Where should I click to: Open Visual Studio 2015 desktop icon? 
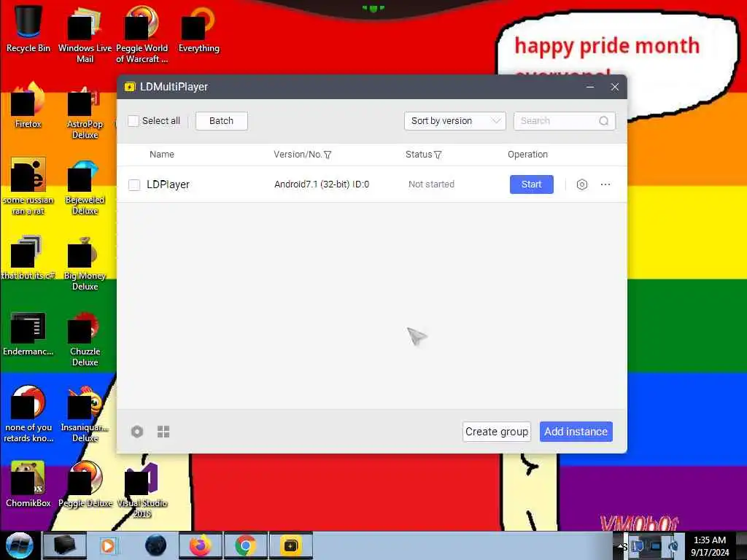[x=142, y=491]
